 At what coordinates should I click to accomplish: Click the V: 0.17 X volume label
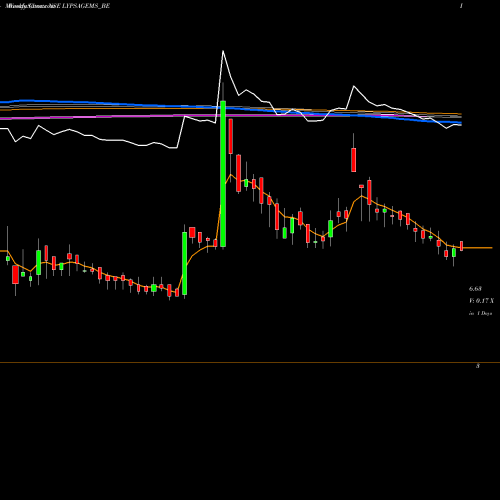click(x=481, y=301)
